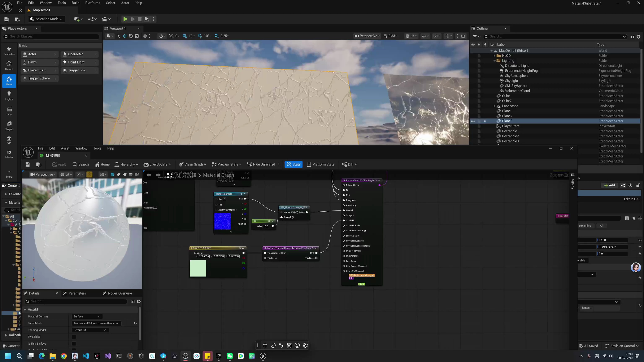644x362 pixels.
Task: Open Unreal Editor from the Windows taskbar
Action: [x=263, y=356]
